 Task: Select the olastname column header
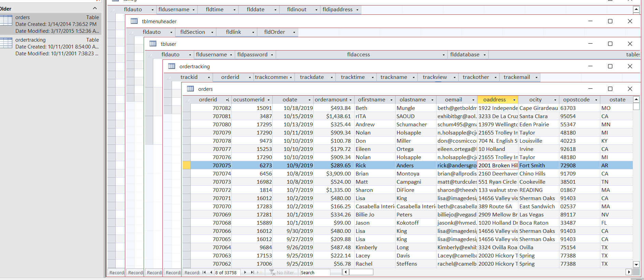(x=412, y=100)
